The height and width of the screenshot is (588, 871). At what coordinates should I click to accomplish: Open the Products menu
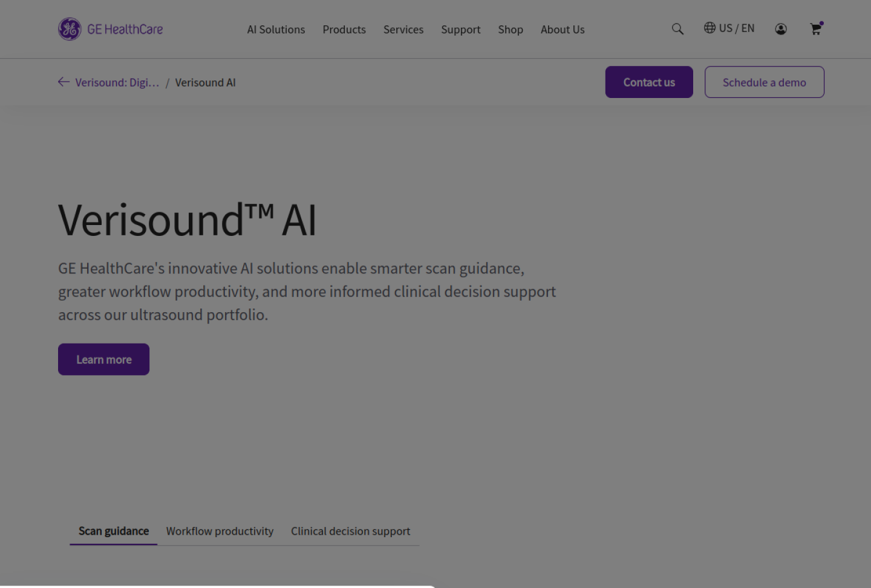(344, 30)
